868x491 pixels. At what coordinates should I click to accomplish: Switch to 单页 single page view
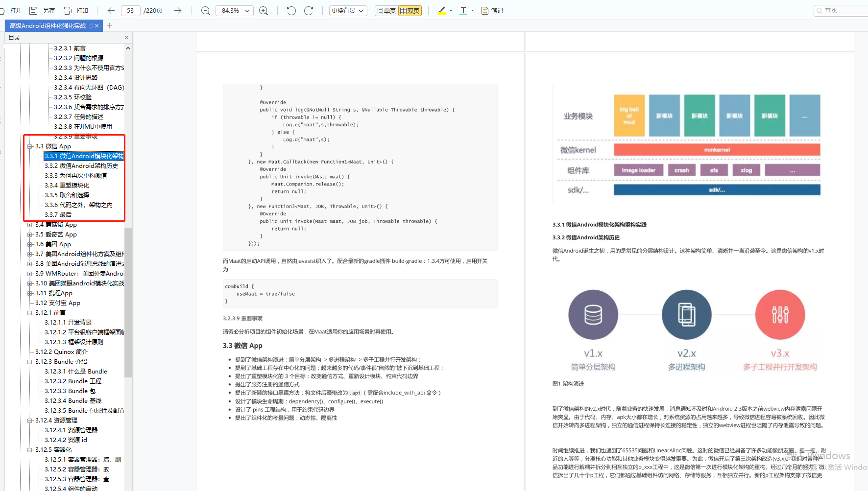(x=386, y=10)
